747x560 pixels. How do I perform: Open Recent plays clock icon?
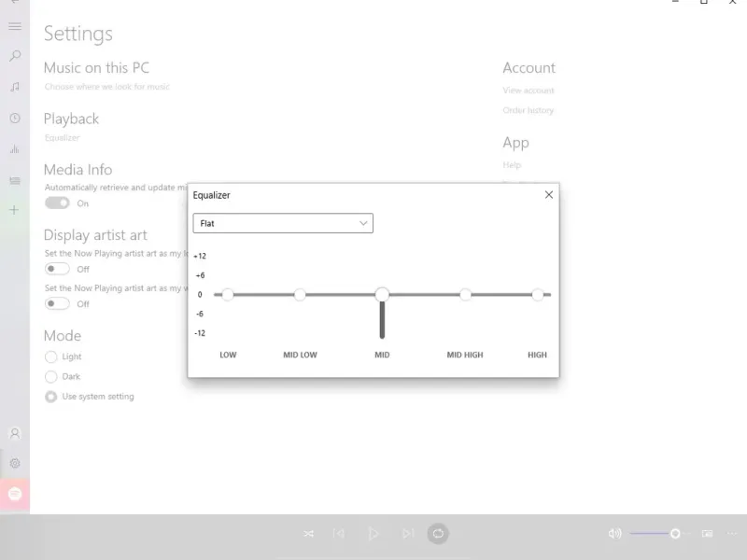coord(15,119)
